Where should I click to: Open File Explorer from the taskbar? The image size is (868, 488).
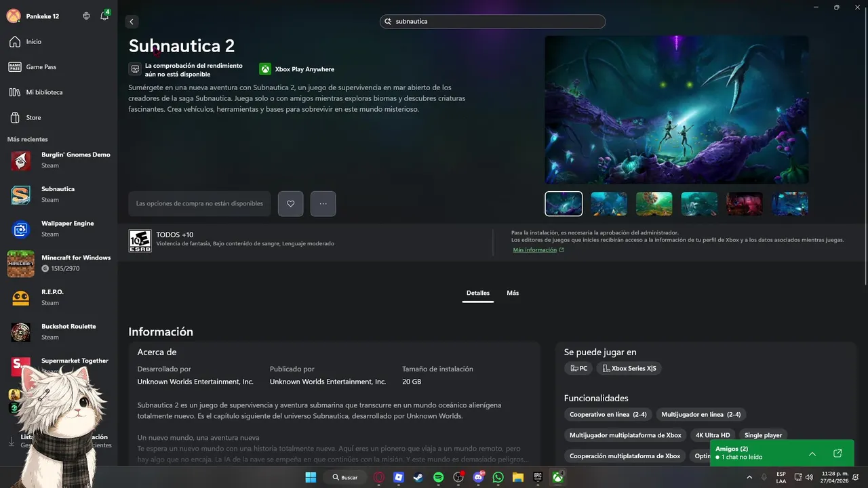coord(518,477)
